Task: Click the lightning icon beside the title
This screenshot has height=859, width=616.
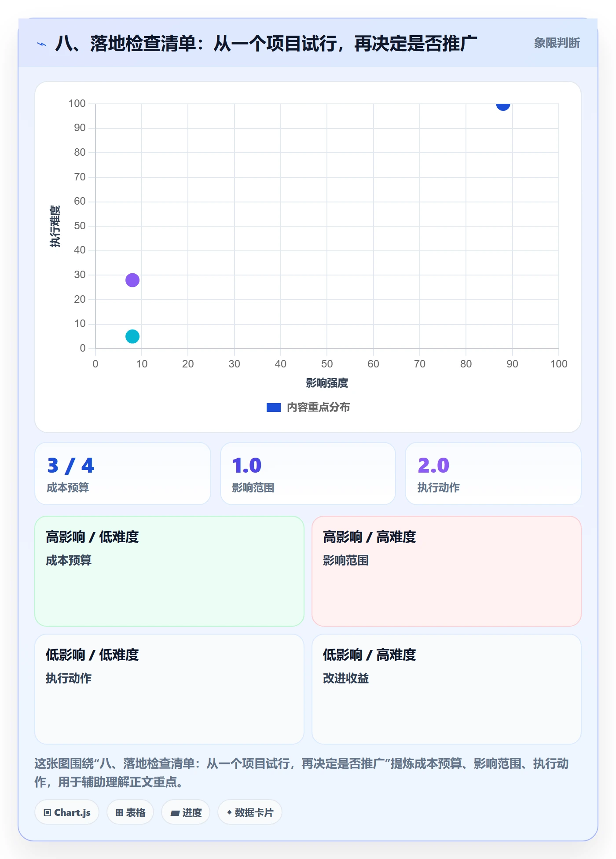Action: [42, 44]
